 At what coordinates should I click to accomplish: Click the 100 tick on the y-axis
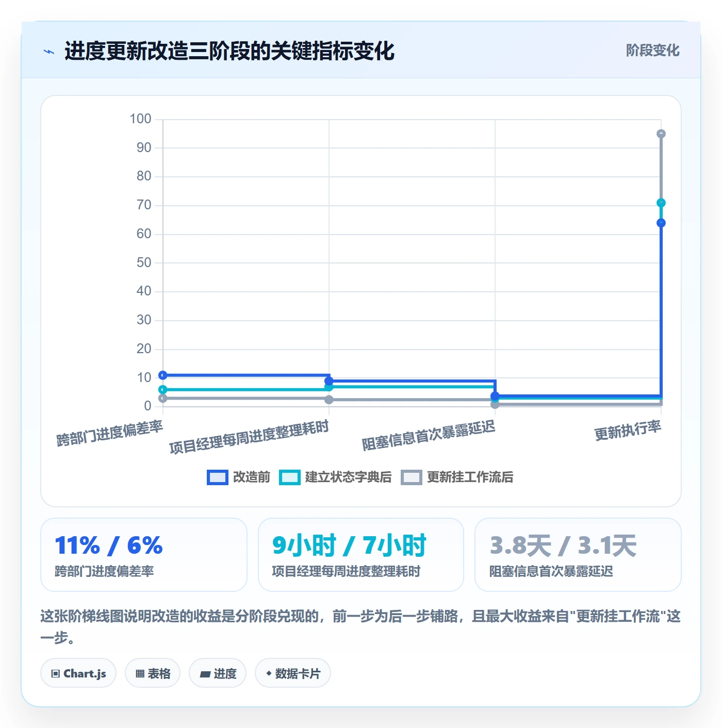tap(140, 119)
